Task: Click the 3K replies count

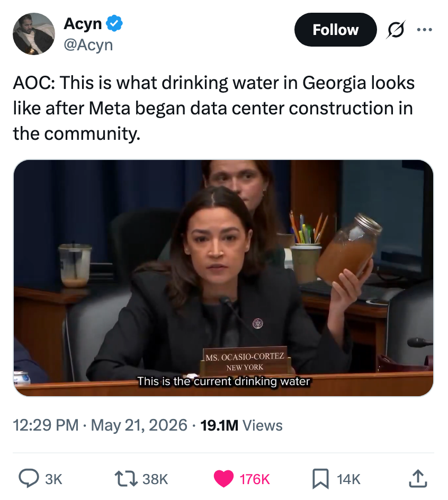Action: pyautogui.click(x=53, y=479)
